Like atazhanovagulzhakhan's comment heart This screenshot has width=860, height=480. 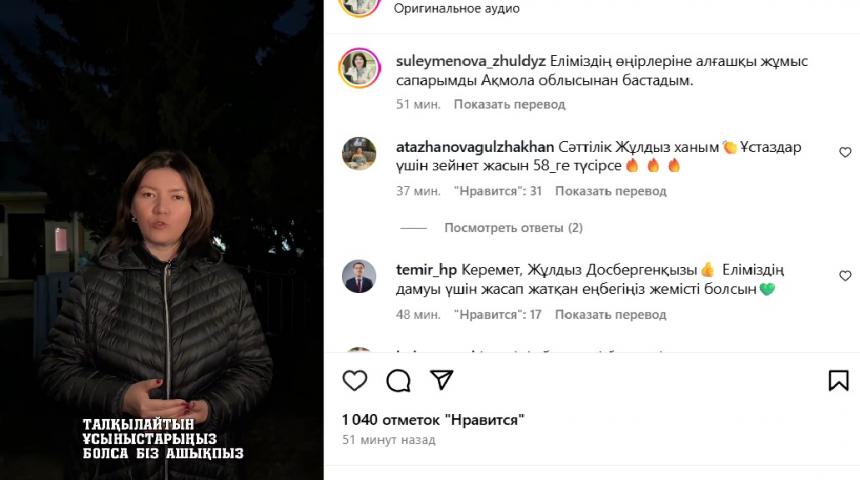(x=845, y=152)
